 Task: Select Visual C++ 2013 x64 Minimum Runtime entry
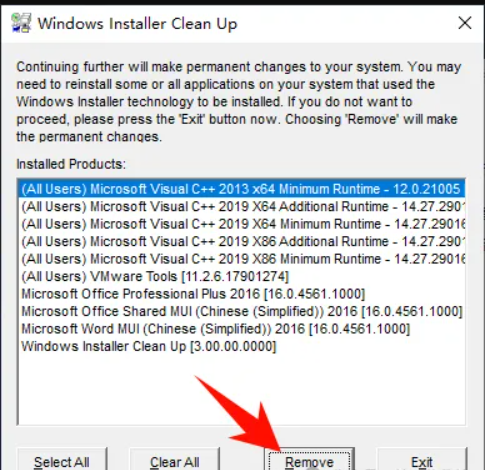pyautogui.click(x=242, y=189)
